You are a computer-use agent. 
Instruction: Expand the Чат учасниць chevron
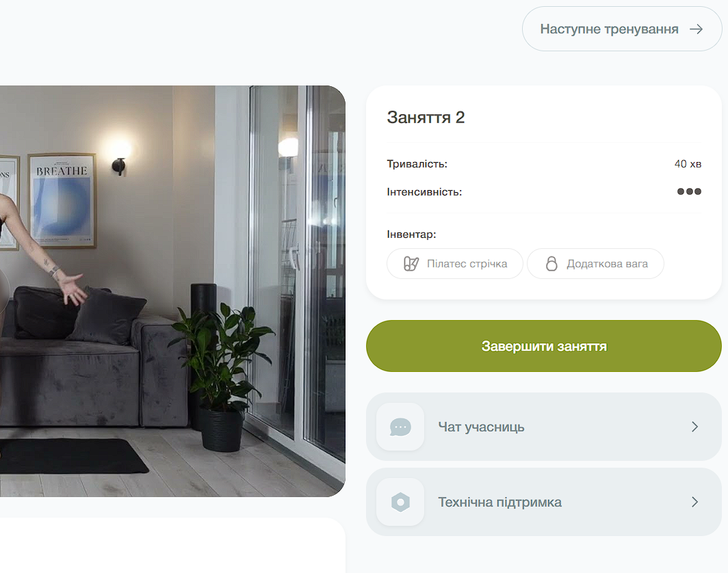(694, 427)
